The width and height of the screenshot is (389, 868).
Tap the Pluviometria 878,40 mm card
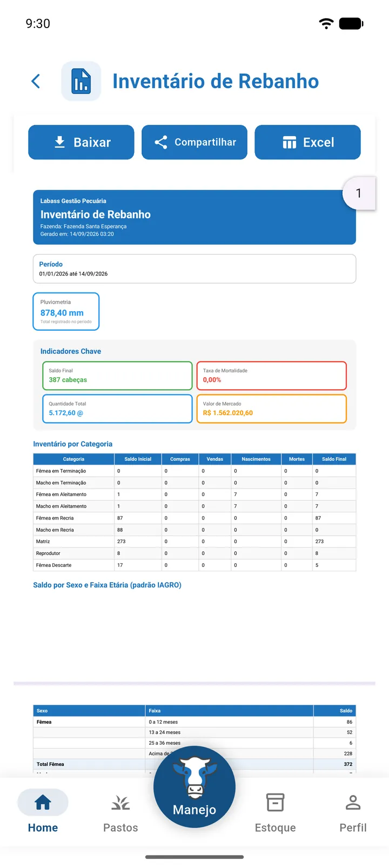click(66, 311)
